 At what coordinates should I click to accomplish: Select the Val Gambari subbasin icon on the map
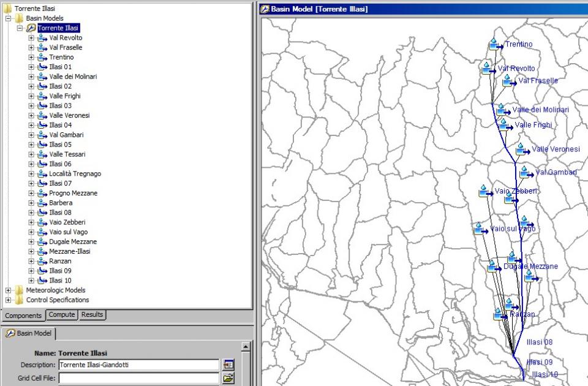click(x=526, y=173)
